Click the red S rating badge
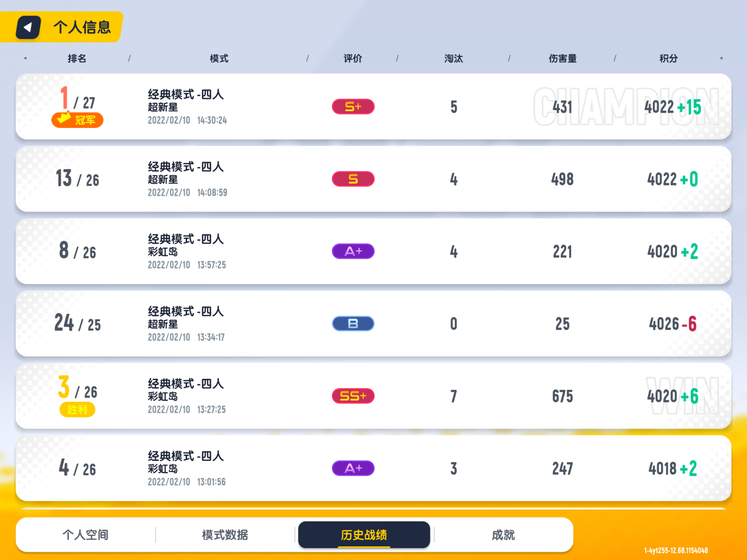Image resolution: width=747 pixels, height=560 pixels. point(353,179)
